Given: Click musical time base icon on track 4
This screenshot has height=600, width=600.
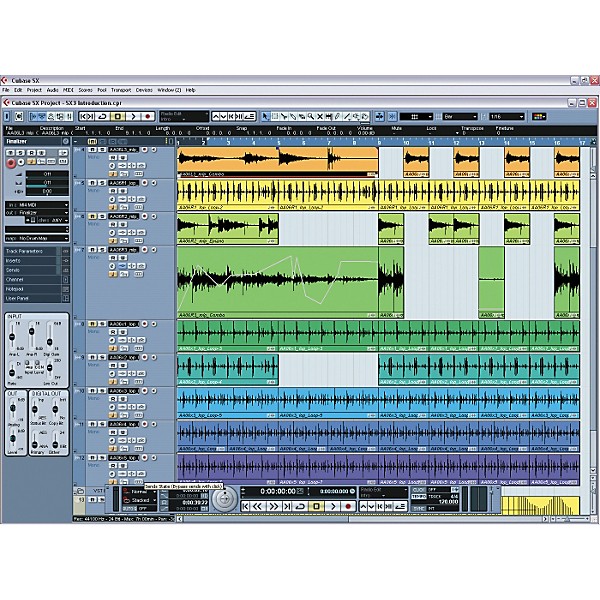Looking at the screenshot, I should (113, 174).
